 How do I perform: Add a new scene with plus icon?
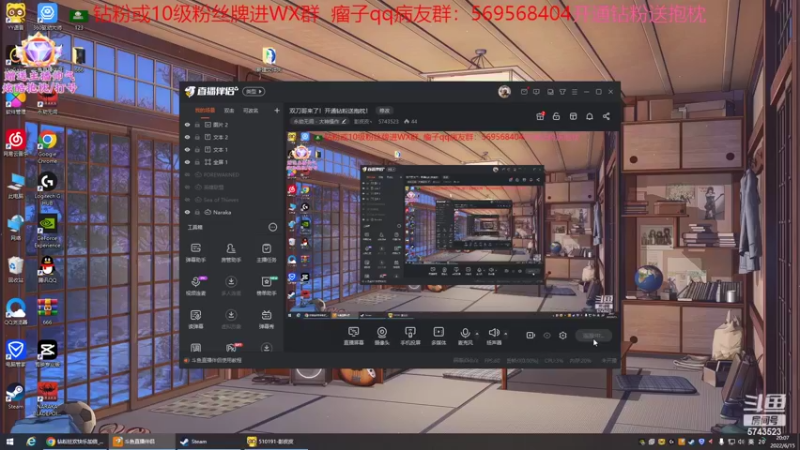coord(277,110)
